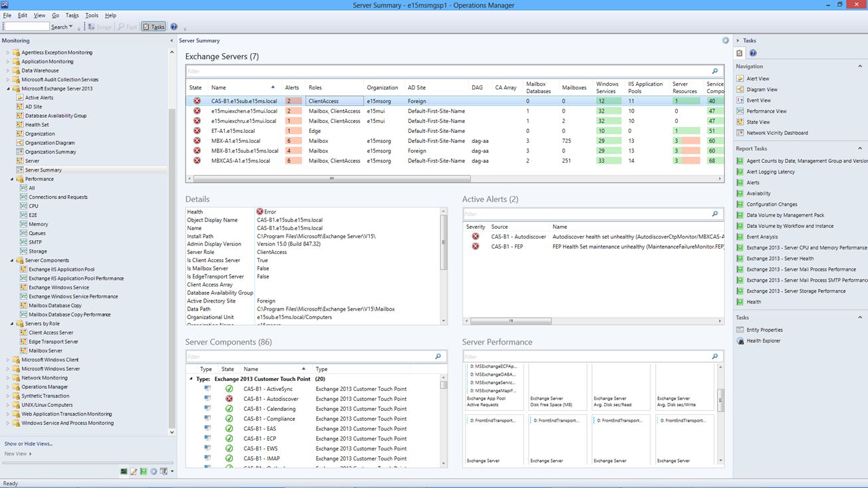This screenshot has height=488, width=868.
Task: Run Configuration Changes report
Action: [772, 204]
